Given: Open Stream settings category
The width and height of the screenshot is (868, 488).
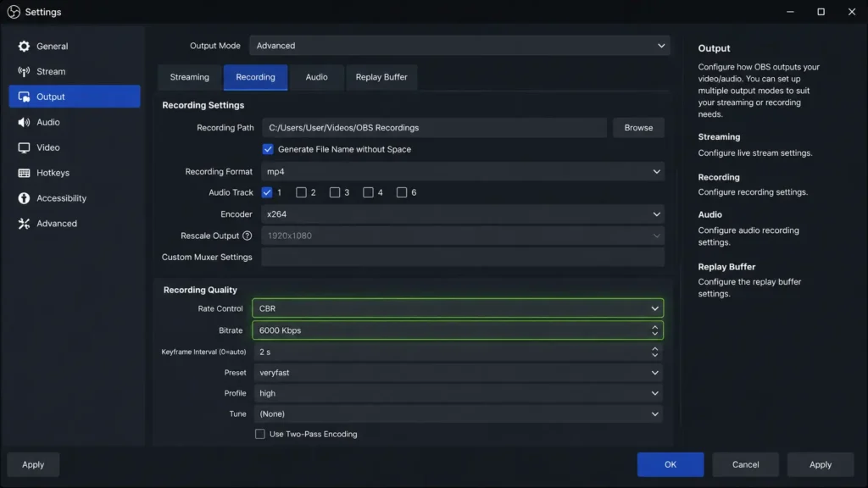Looking at the screenshot, I should coord(75,71).
